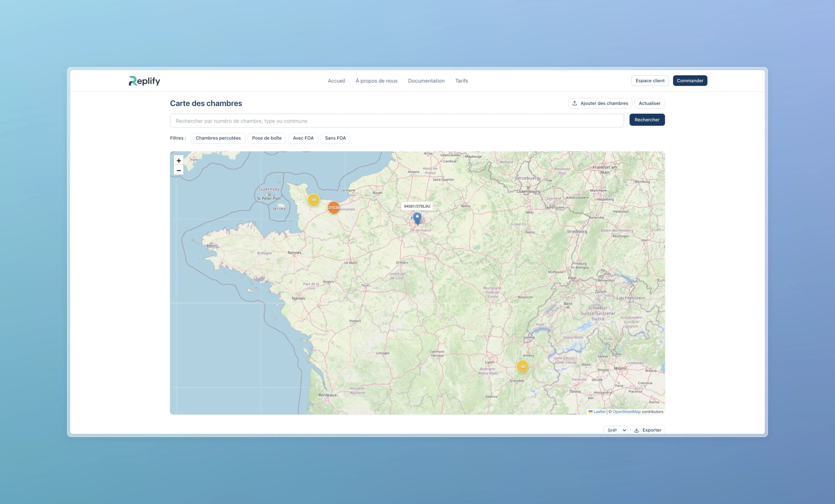Click the Replify logo

coord(144,81)
